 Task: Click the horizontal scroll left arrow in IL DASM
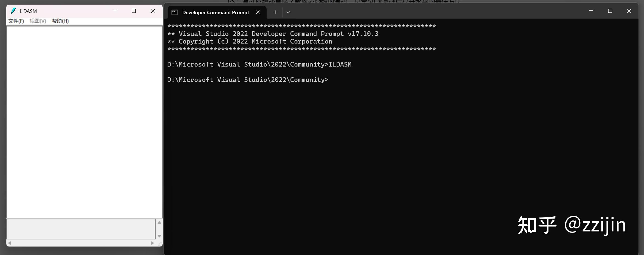click(x=10, y=243)
